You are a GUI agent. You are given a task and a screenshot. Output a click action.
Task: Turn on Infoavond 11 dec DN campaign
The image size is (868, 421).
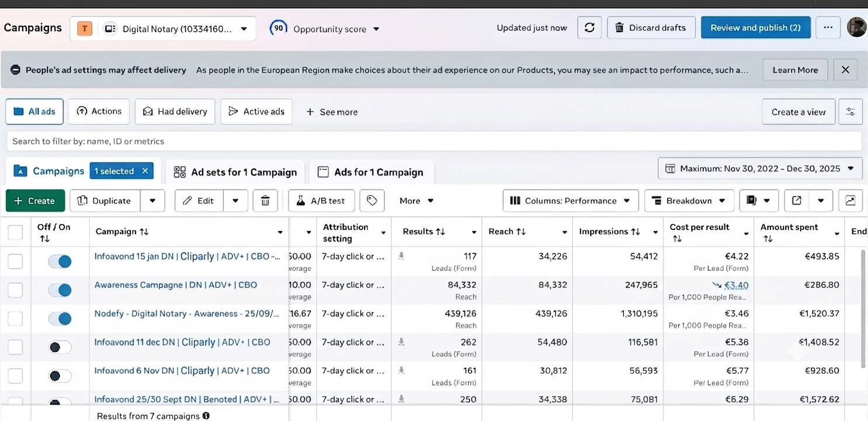click(x=60, y=347)
